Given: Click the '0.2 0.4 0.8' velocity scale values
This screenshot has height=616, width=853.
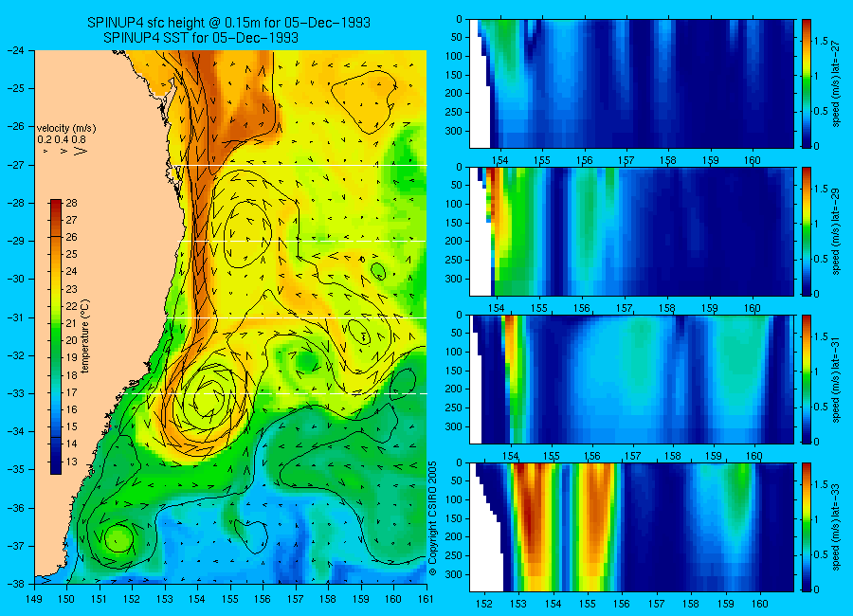Looking at the screenshot, I should pos(62,140).
